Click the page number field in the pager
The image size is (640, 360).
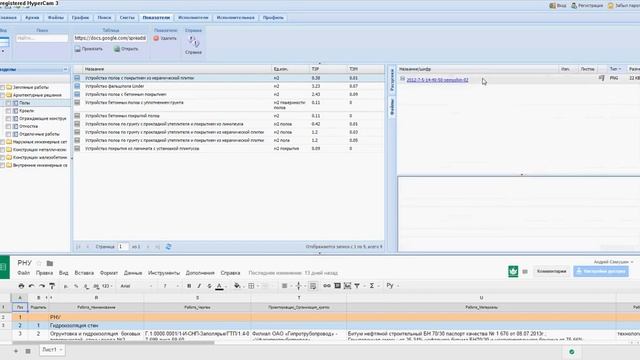[123, 247]
